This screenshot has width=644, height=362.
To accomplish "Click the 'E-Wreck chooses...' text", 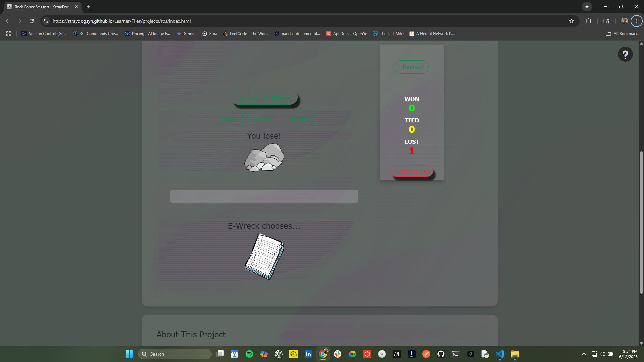I will click(x=264, y=226).
